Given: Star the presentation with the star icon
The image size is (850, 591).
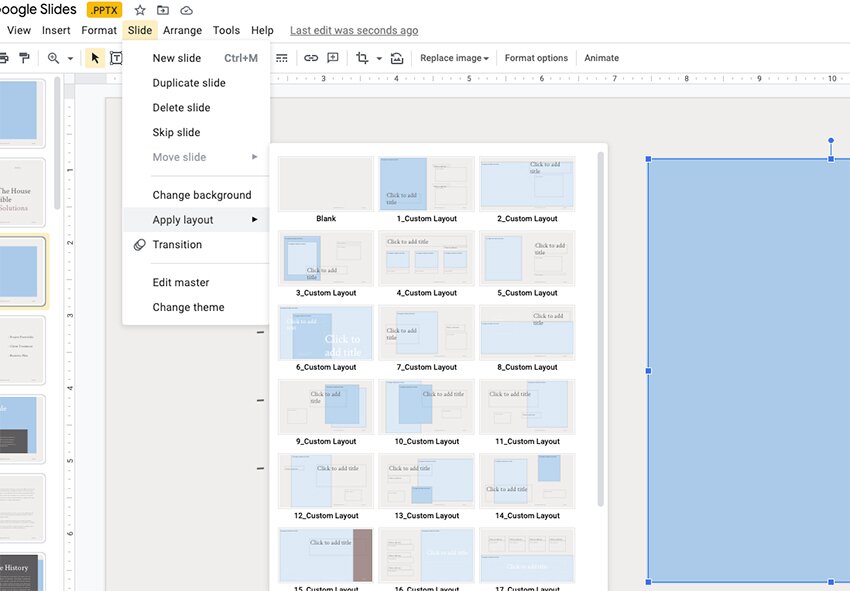Looking at the screenshot, I should (140, 10).
